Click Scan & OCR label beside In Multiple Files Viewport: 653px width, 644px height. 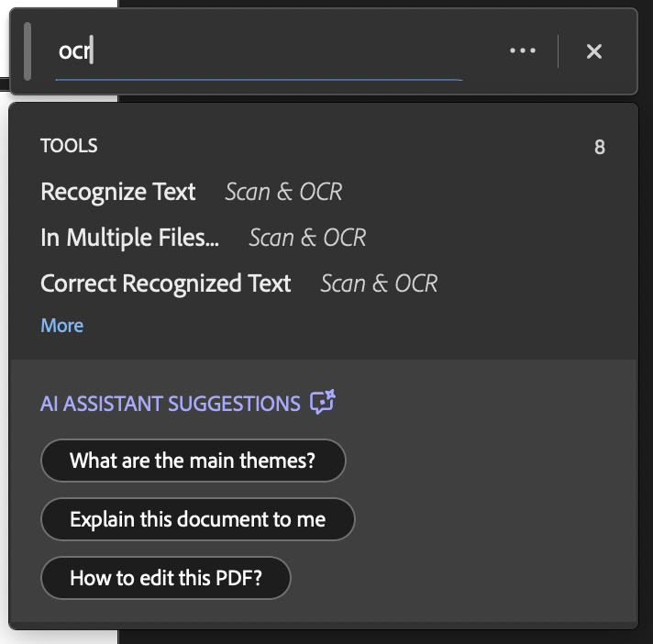(x=307, y=238)
